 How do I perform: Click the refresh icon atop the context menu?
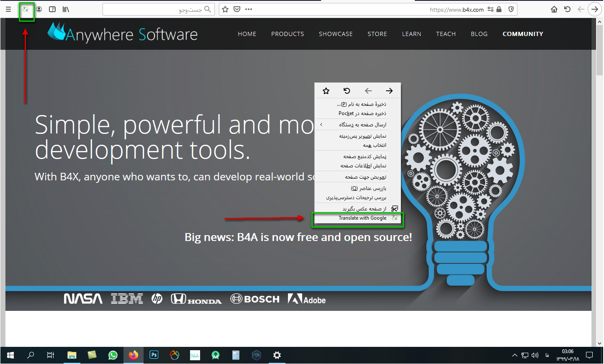(x=347, y=90)
